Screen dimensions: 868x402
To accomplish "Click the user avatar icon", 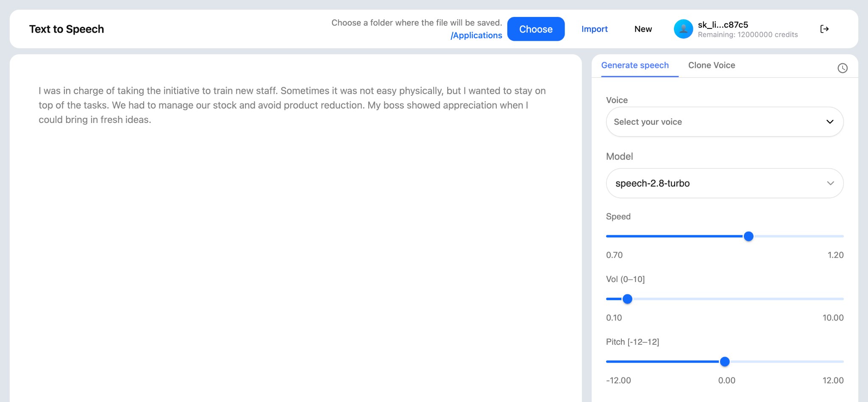I will 683,29.
